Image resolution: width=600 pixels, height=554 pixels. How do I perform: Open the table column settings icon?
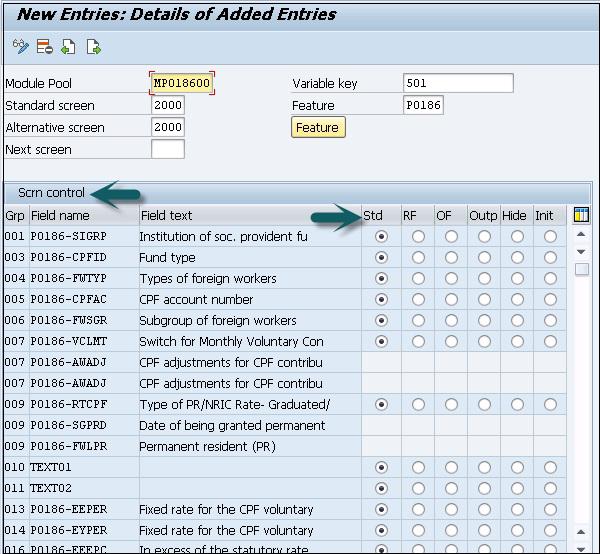(581, 215)
